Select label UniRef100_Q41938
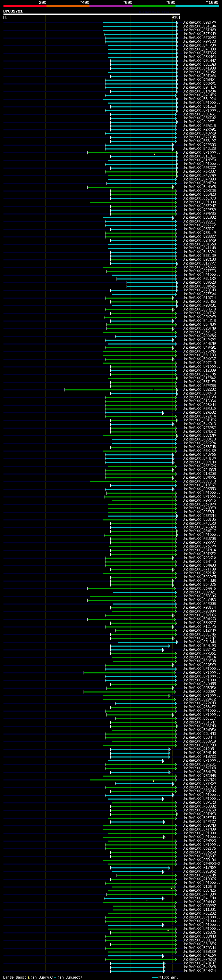Viewport: 222px width, 980px height. (199, 68)
